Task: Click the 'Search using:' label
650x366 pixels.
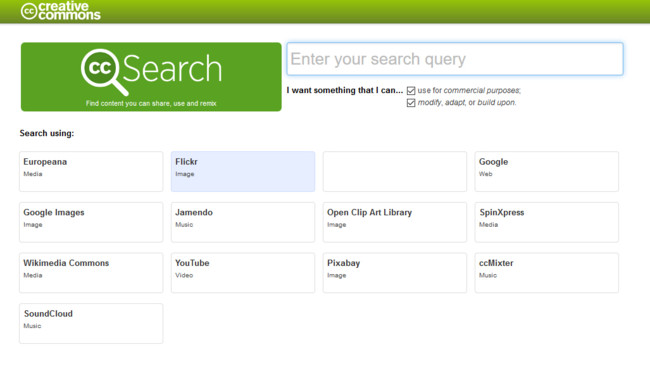Action: (47, 133)
